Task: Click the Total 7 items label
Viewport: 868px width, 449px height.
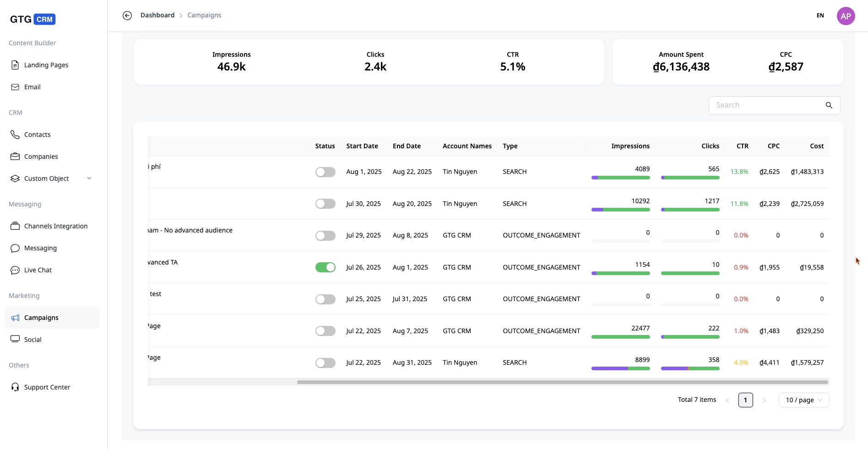Action: point(697,400)
